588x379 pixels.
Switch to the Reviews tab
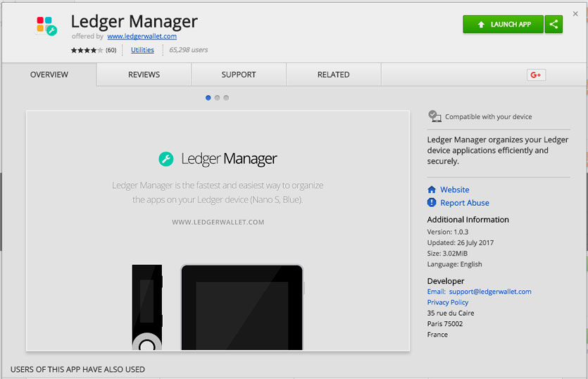click(144, 75)
